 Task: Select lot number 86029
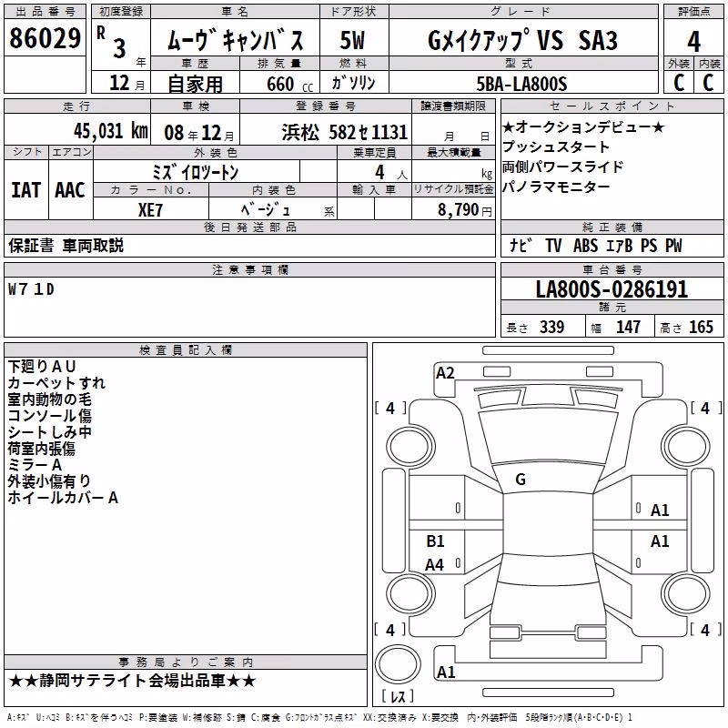(45, 38)
